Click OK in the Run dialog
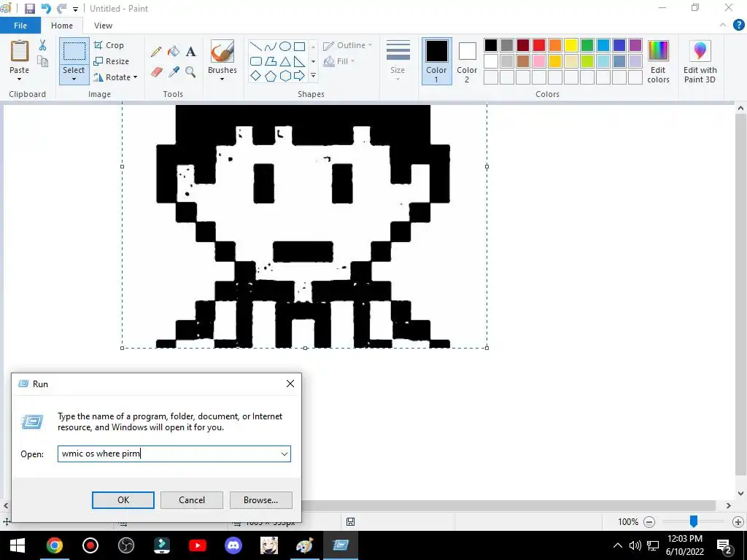 pos(123,500)
